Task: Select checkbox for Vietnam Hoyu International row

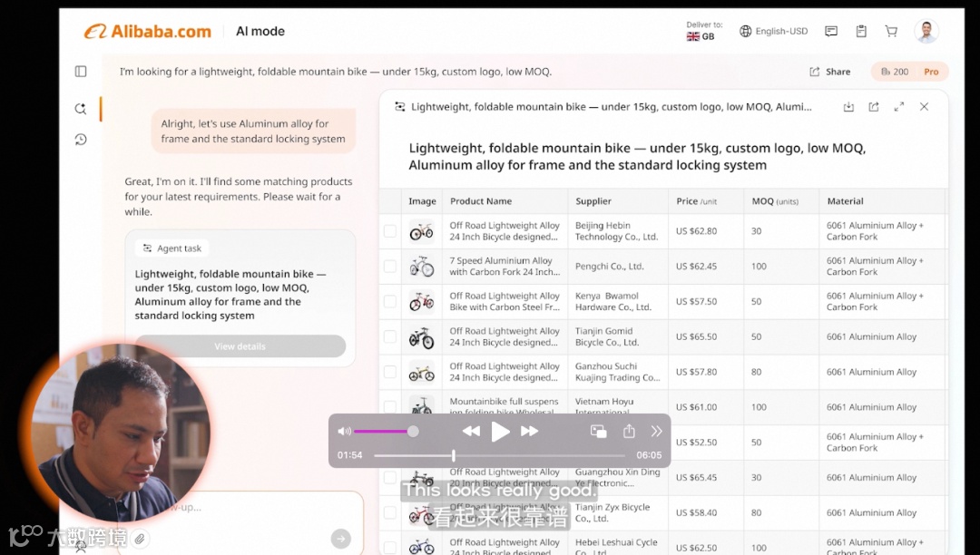Action: tap(390, 407)
